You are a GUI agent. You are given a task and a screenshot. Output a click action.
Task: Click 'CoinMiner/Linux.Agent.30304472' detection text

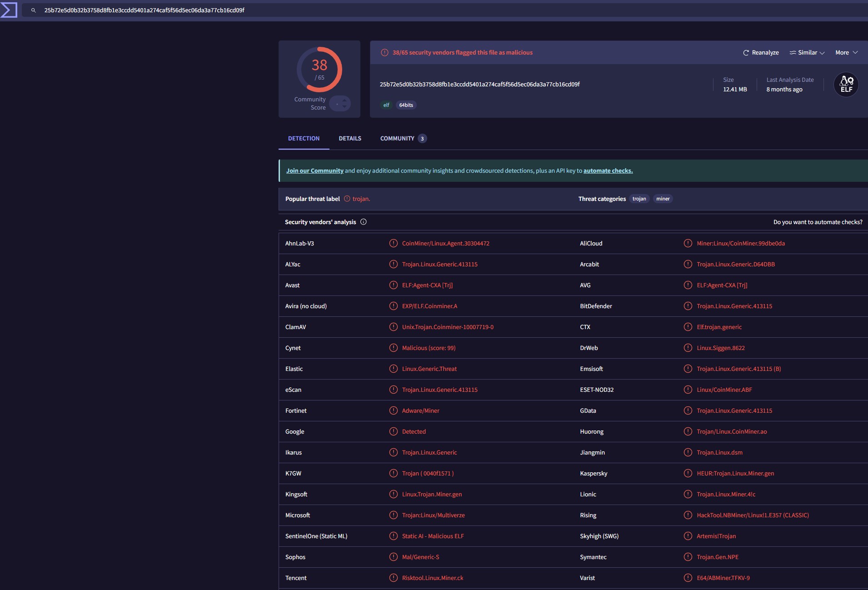[445, 244]
